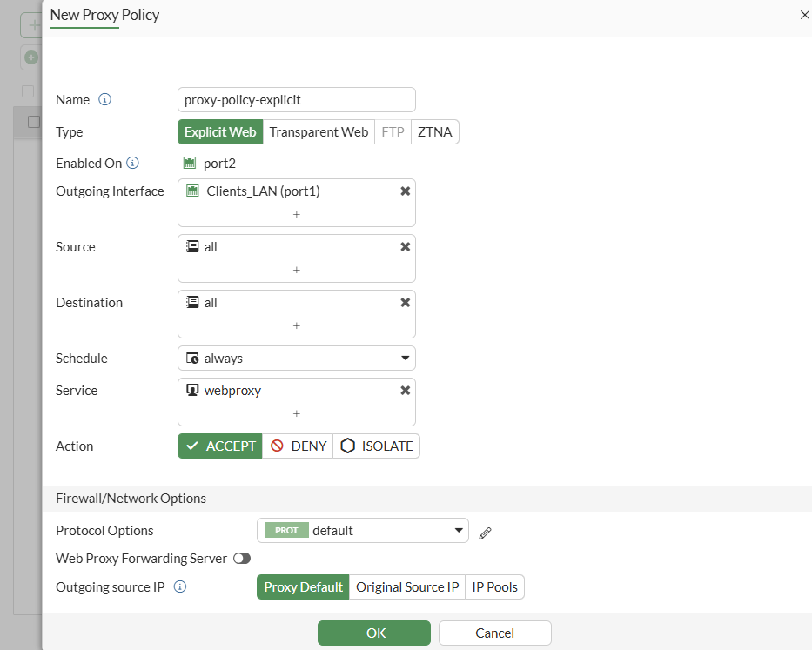This screenshot has width=812, height=650.
Task: Open the Schedule dropdown
Action: tap(296, 359)
